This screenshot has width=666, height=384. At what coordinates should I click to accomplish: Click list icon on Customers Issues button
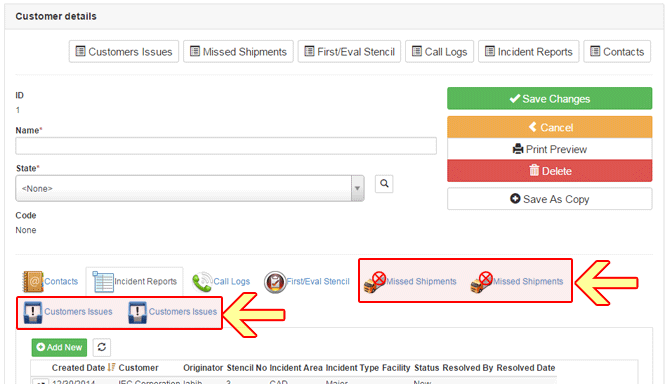tap(80, 51)
